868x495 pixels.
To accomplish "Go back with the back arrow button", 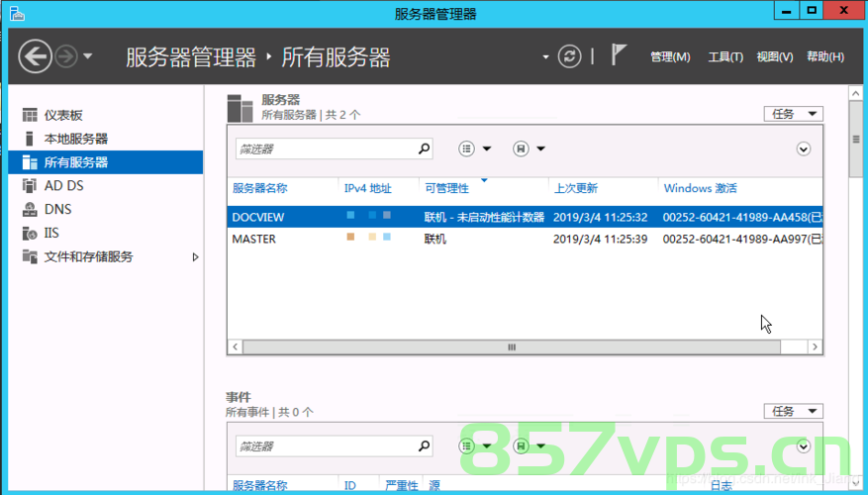I will pyautogui.click(x=35, y=56).
